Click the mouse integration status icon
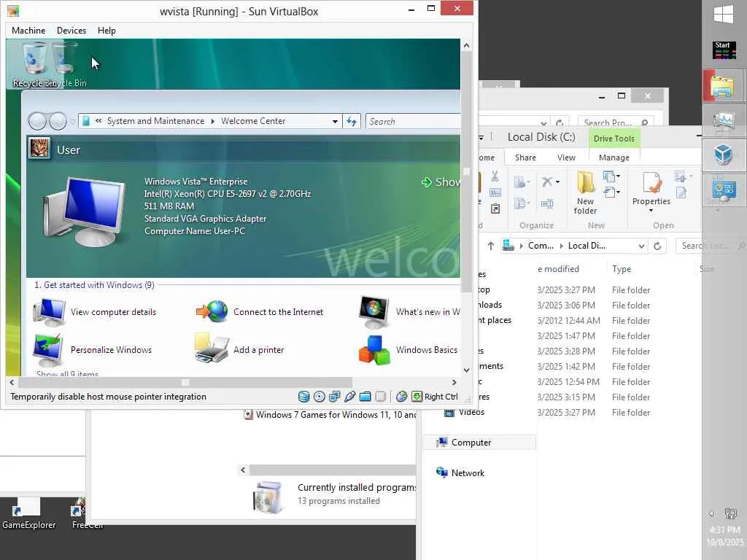Viewport: 747px width, 560px height. click(402, 396)
